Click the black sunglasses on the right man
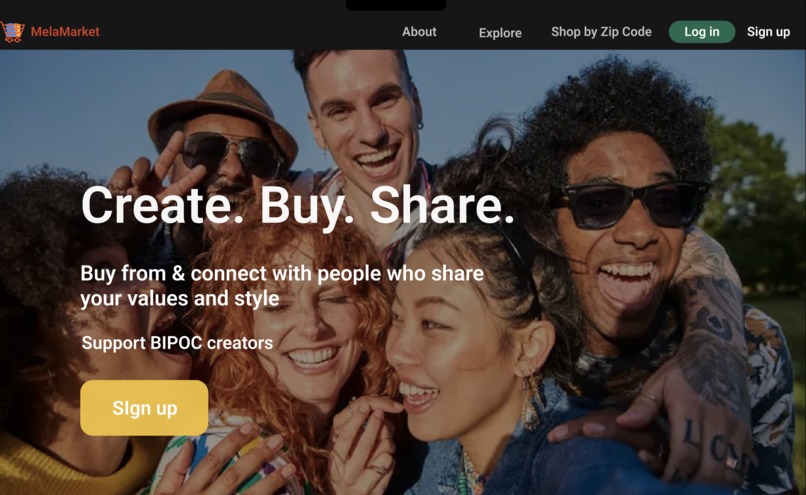 pos(635,204)
